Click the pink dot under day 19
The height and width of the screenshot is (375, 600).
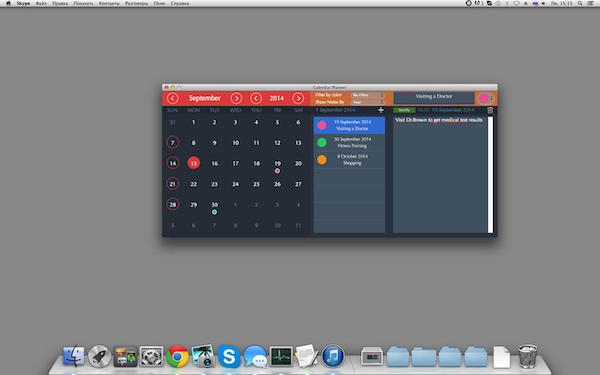click(x=277, y=171)
